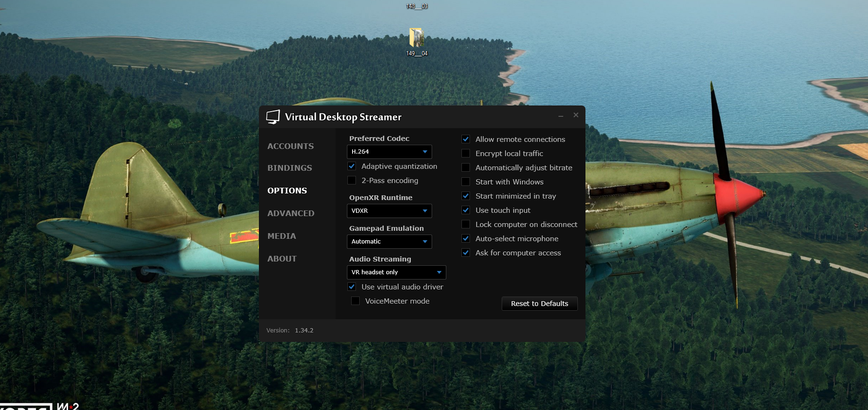The width and height of the screenshot is (868, 410).
Task: Open the Gamepad Emulation Automatic dropdown
Action: tap(390, 242)
